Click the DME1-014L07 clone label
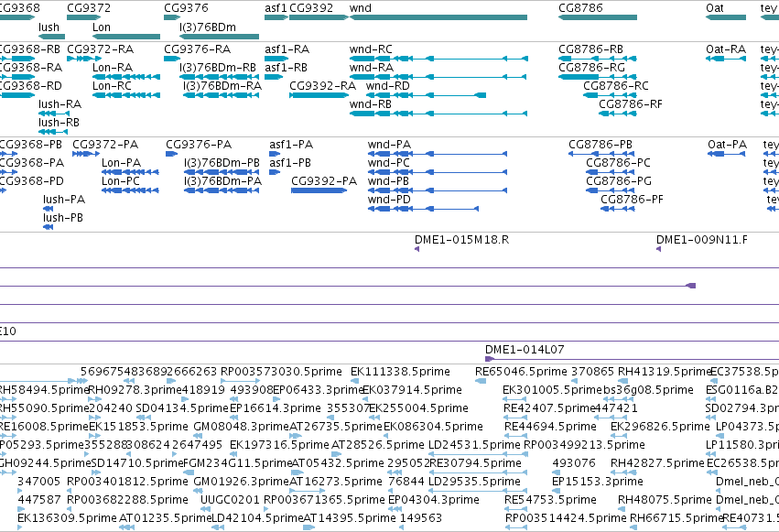Viewport: 779px width, 532px height. click(525, 350)
